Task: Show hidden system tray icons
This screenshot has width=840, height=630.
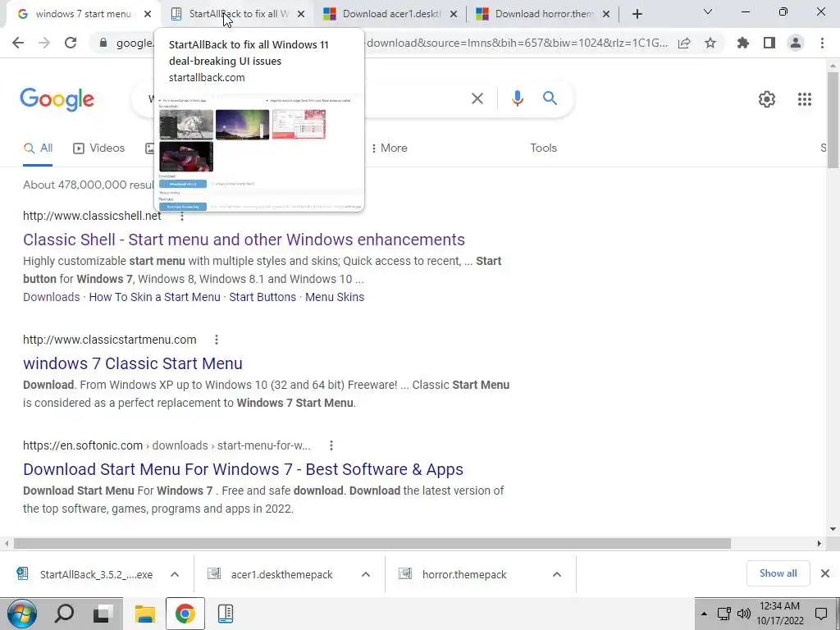Action: (x=705, y=614)
